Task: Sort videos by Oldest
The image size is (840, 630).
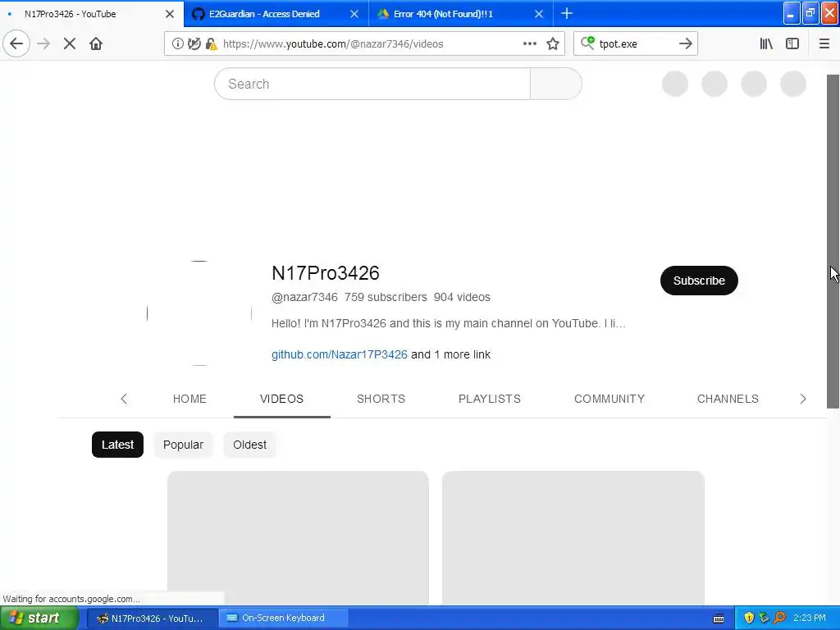Action: pos(249,445)
